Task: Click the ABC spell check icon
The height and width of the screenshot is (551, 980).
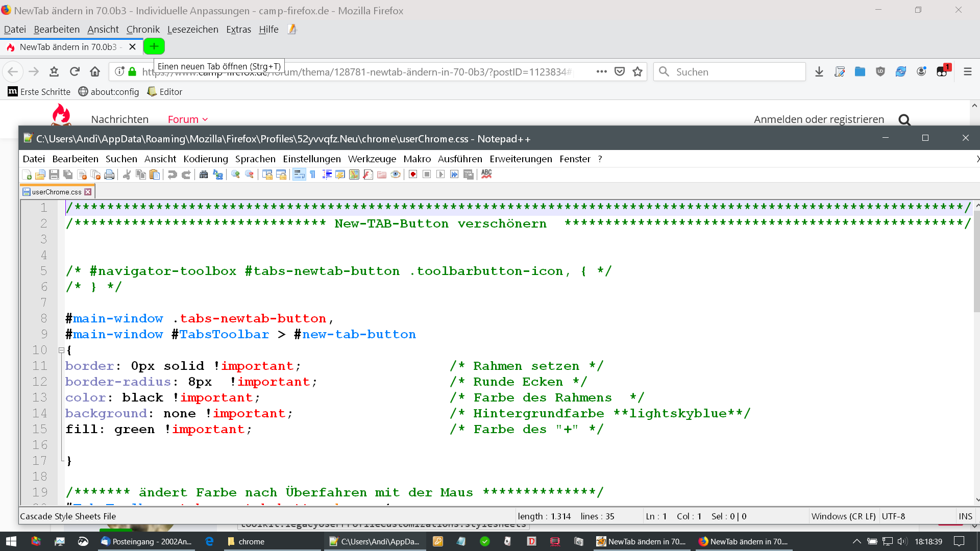Action: [x=486, y=174]
